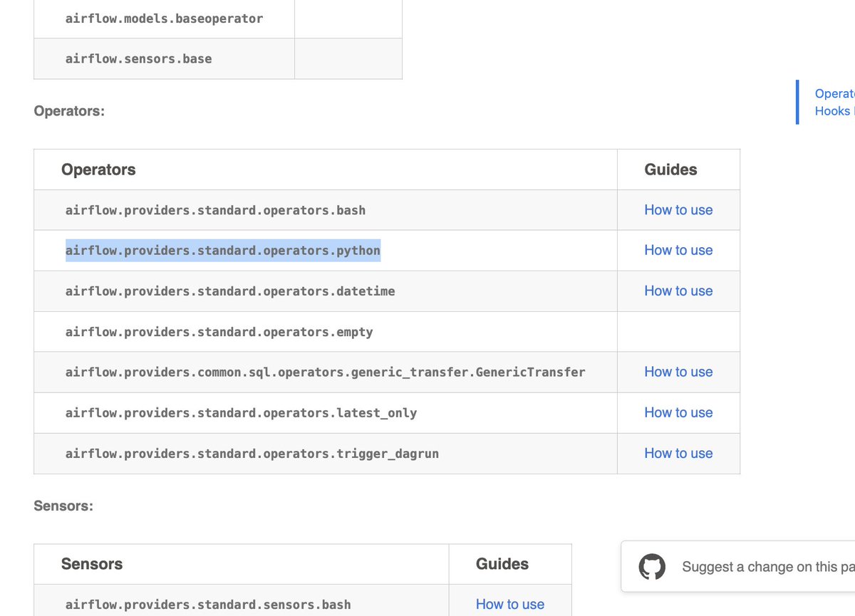Open How to use for sensors.bash
Viewport: 855px width, 616px height.
click(510, 604)
